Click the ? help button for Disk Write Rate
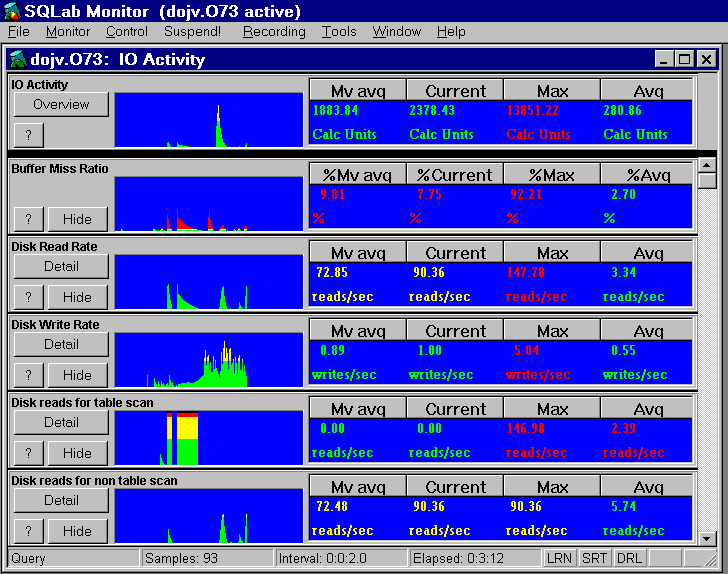The width and height of the screenshot is (728, 574). click(x=29, y=375)
